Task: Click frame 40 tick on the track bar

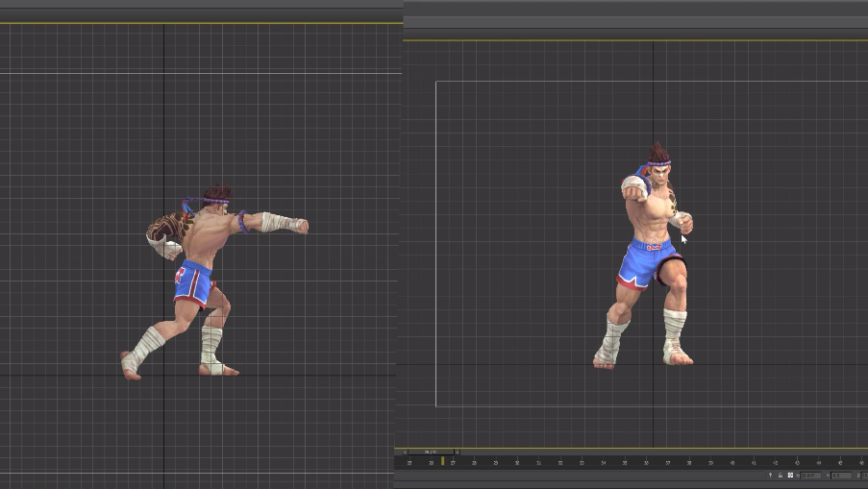Action: [x=732, y=461]
